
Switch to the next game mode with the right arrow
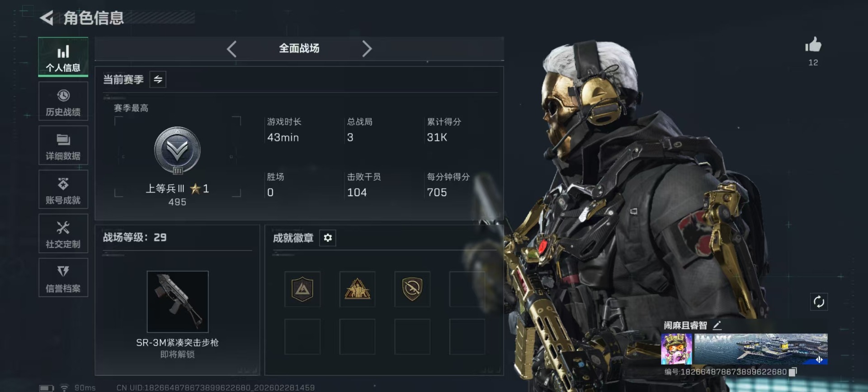coord(367,49)
